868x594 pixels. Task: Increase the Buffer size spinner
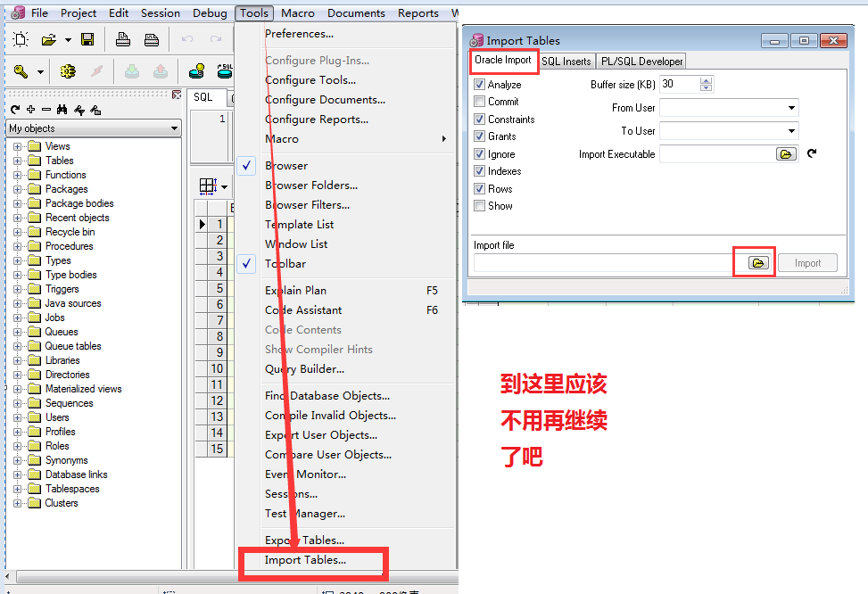point(706,80)
